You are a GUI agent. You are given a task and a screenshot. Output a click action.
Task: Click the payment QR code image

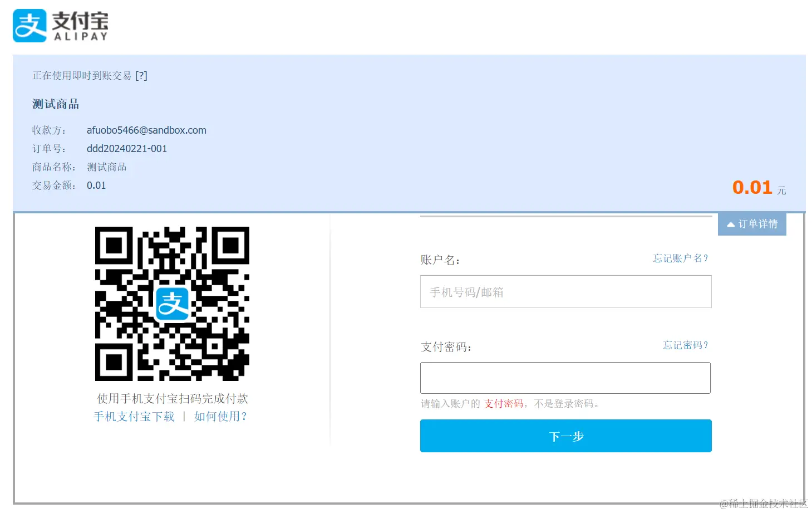172,304
